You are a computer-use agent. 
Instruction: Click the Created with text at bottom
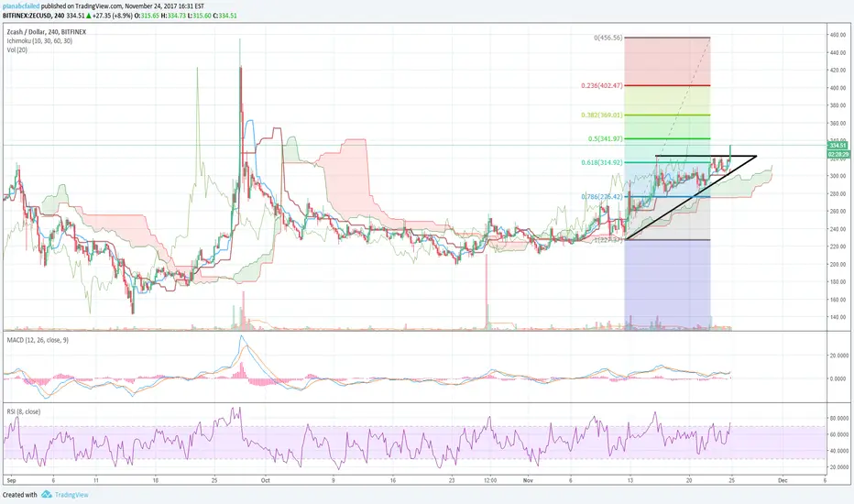(19, 495)
